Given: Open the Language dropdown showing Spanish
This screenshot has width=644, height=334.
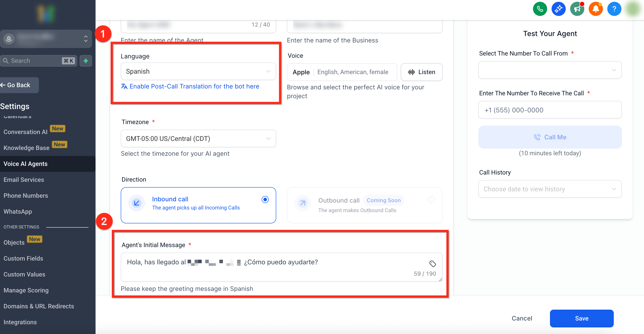Looking at the screenshot, I should click(198, 71).
